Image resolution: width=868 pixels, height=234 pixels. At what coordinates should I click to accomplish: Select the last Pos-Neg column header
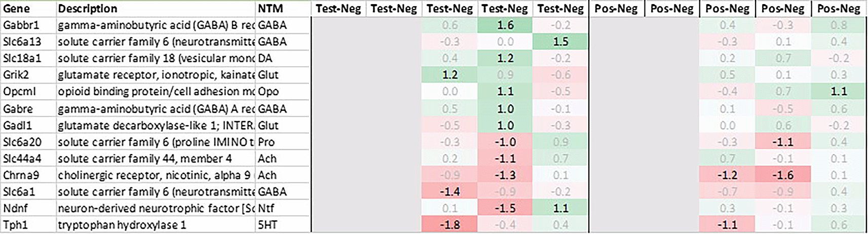[x=839, y=9]
